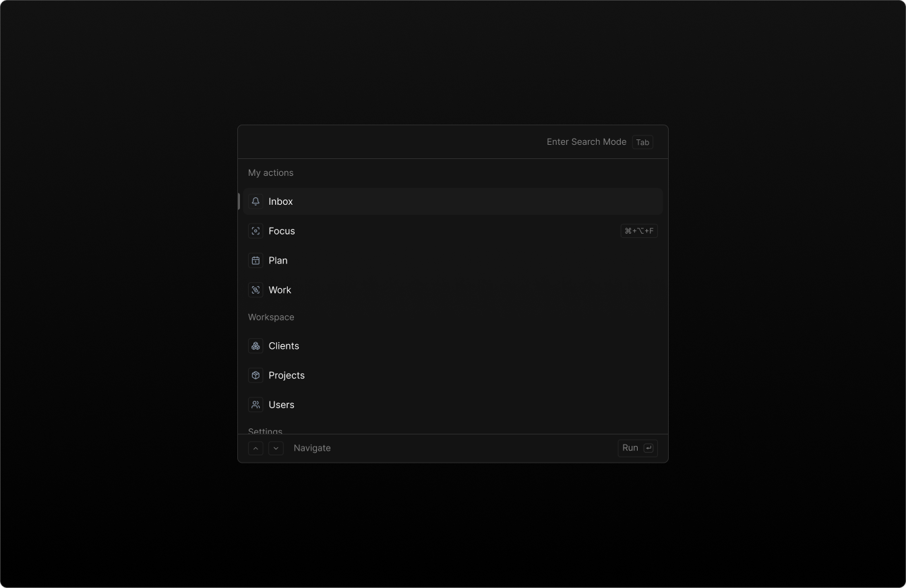Click the Inbox bell icon

(x=255, y=201)
